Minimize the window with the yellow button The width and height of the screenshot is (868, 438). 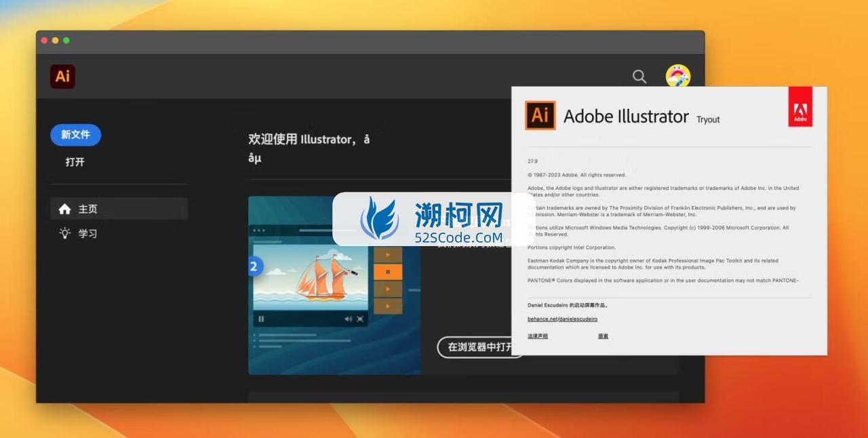click(x=55, y=41)
